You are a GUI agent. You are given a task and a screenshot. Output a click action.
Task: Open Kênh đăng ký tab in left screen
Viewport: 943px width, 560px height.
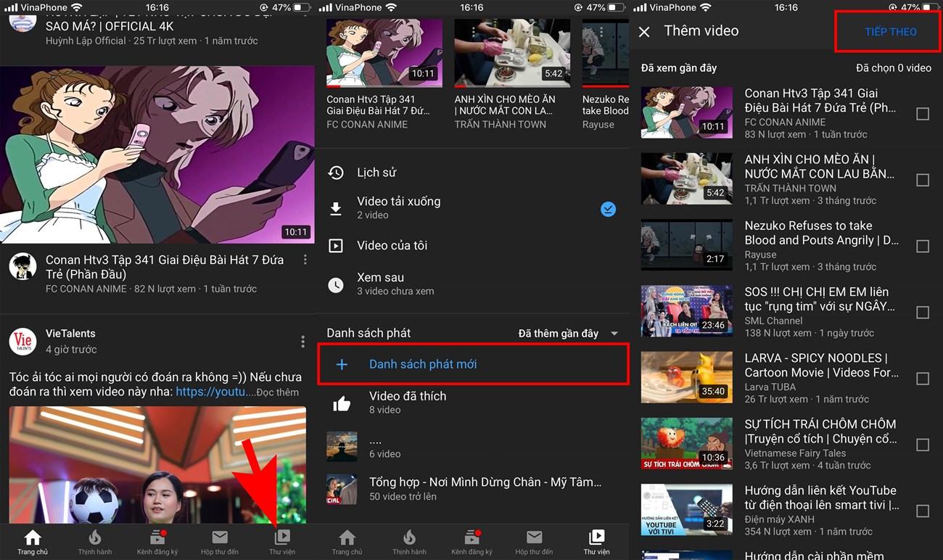point(157,542)
